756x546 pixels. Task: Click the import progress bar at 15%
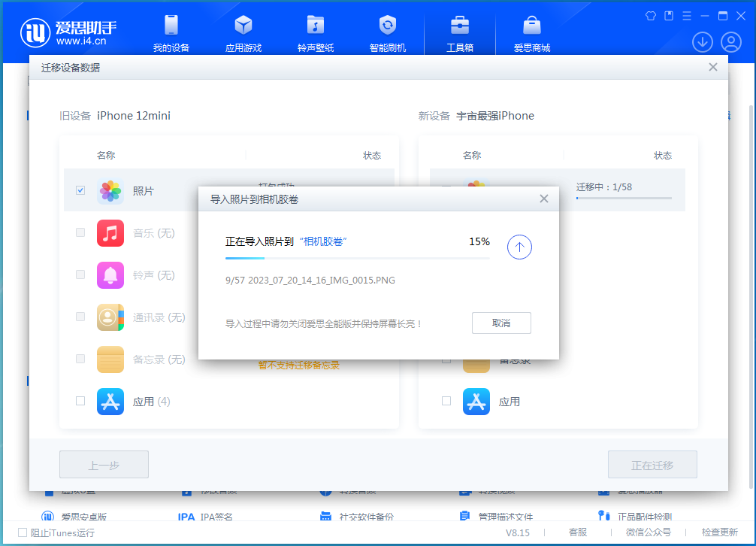357,258
